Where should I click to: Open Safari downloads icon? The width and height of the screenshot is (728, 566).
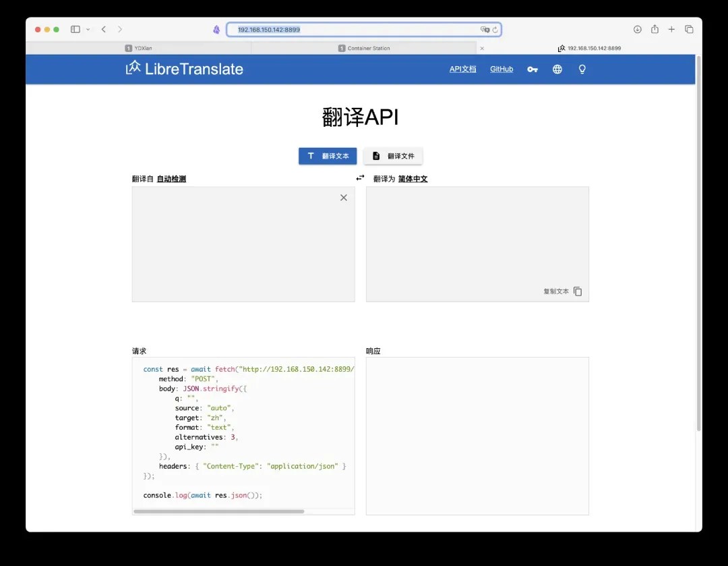[x=637, y=30]
